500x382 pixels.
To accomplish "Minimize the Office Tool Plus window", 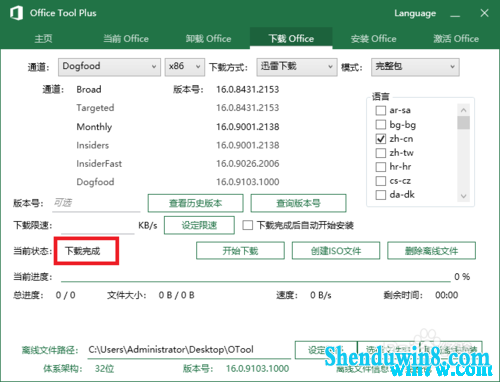I will (x=455, y=14).
